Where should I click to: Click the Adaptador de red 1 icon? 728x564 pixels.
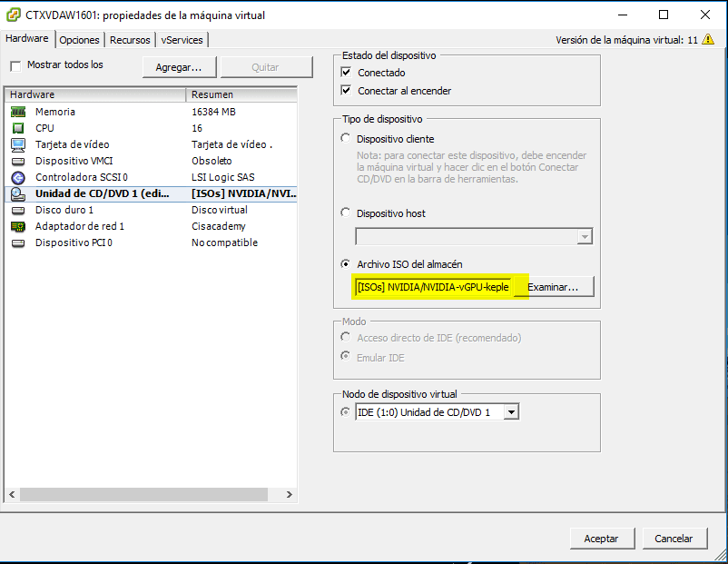pos(18,226)
